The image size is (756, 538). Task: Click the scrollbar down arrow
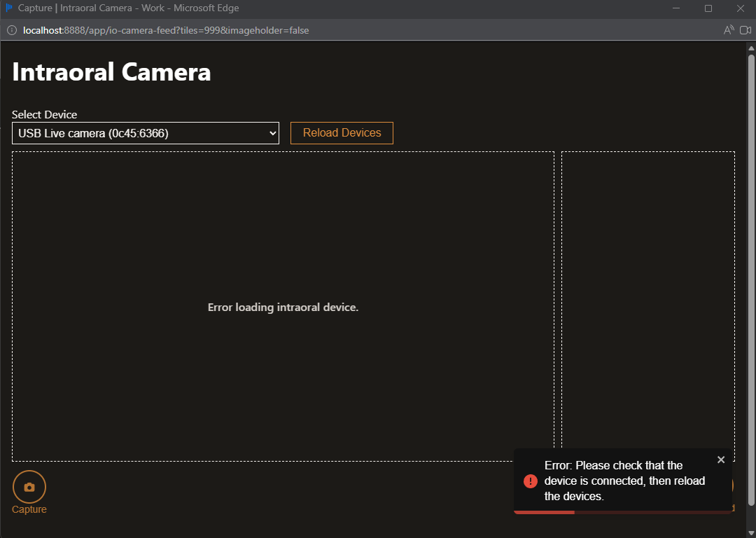[x=751, y=532]
